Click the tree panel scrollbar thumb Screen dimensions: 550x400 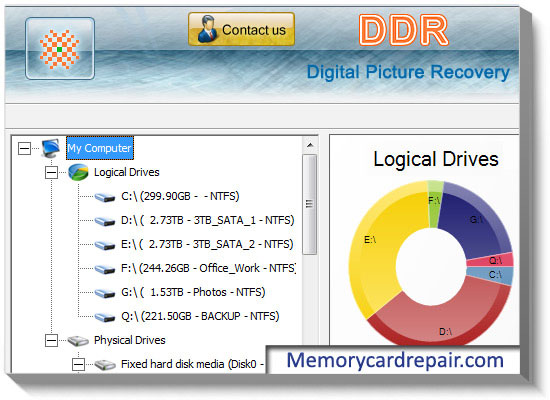309,204
